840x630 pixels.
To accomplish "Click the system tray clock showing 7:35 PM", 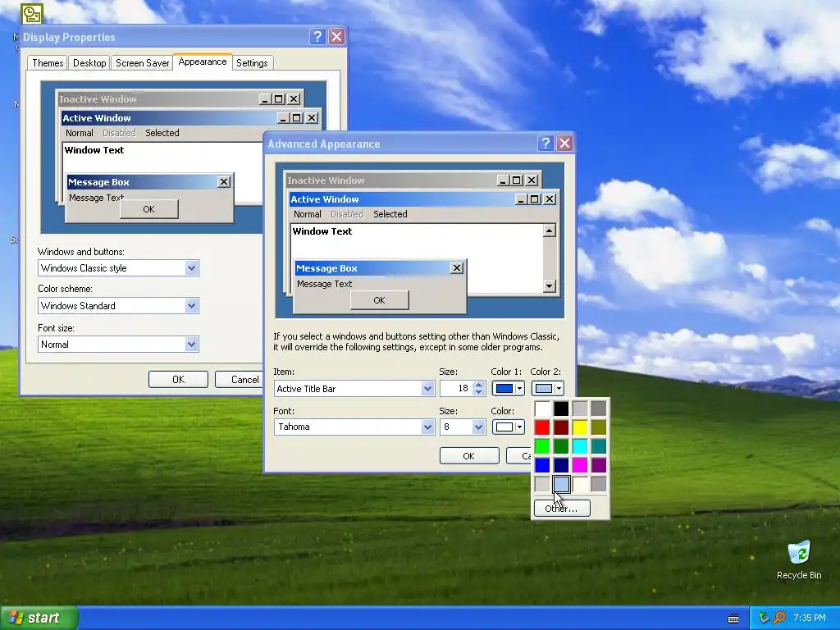I will 809,618.
